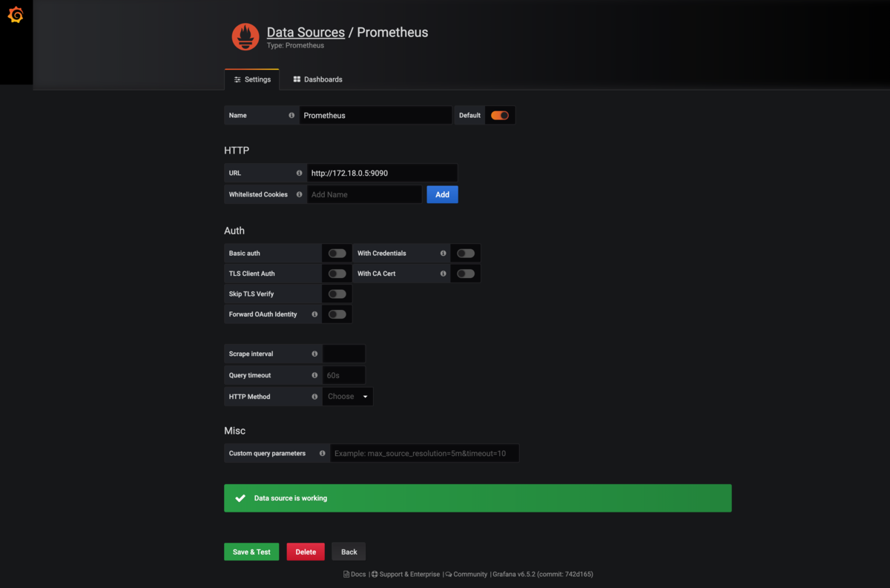
Task: Switch to the Settings tab
Action: point(252,79)
